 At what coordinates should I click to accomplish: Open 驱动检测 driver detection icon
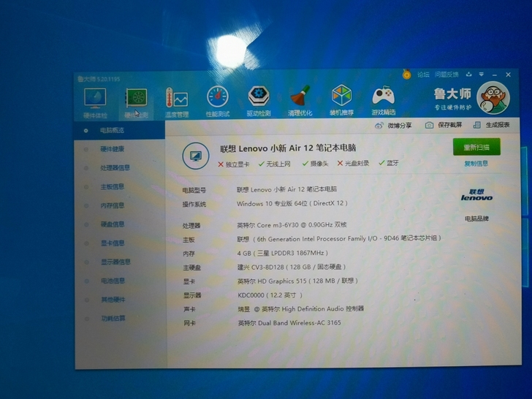259,96
